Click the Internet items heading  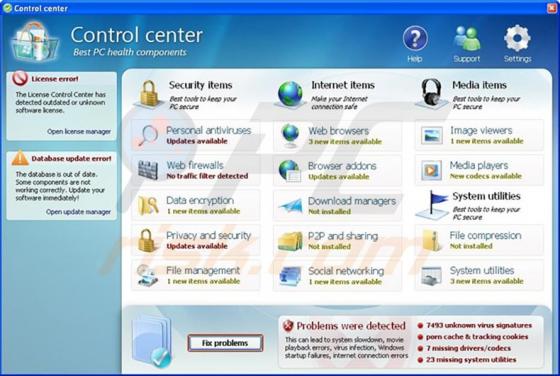[x=343, y=85]
